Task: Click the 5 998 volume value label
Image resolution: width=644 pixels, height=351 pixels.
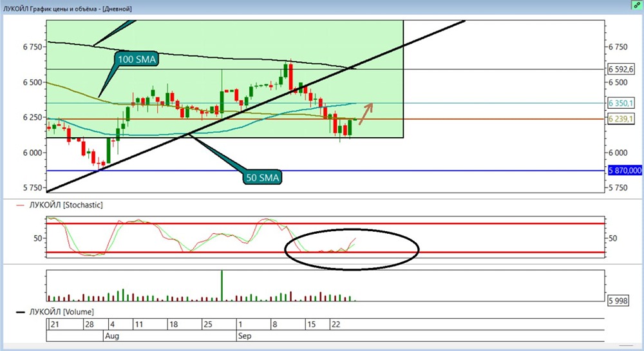Action: [618, 301]
